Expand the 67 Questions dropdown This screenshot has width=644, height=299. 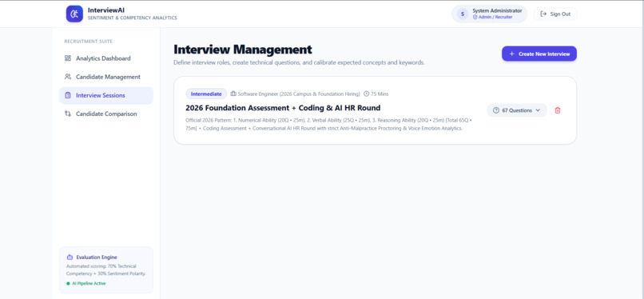(517, 110)
